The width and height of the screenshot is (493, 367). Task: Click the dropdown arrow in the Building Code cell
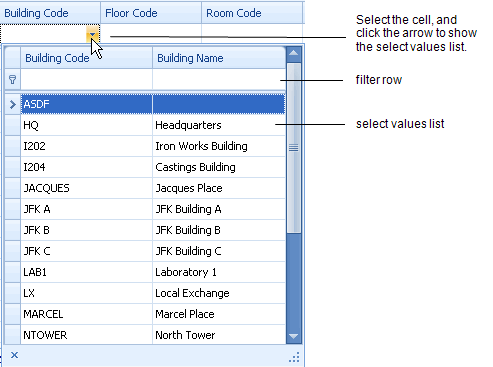click(x=92, y=34)
